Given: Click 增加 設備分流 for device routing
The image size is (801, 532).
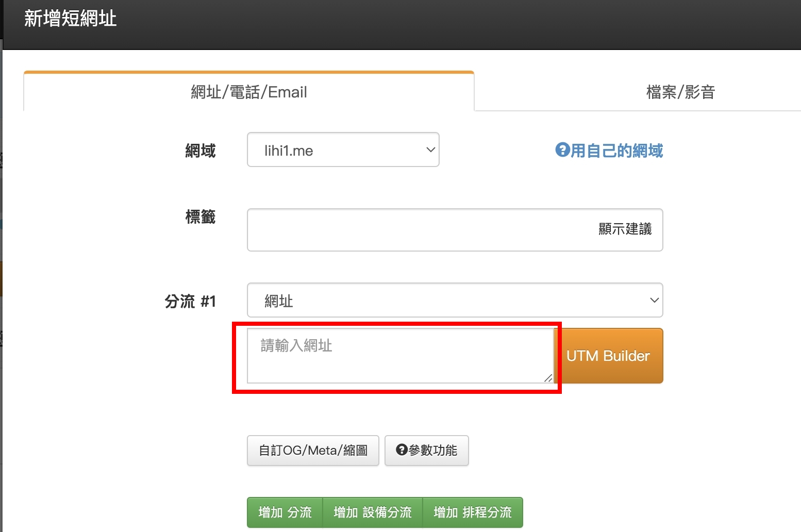Looking at the screenshot, I should tap(372, 512).
